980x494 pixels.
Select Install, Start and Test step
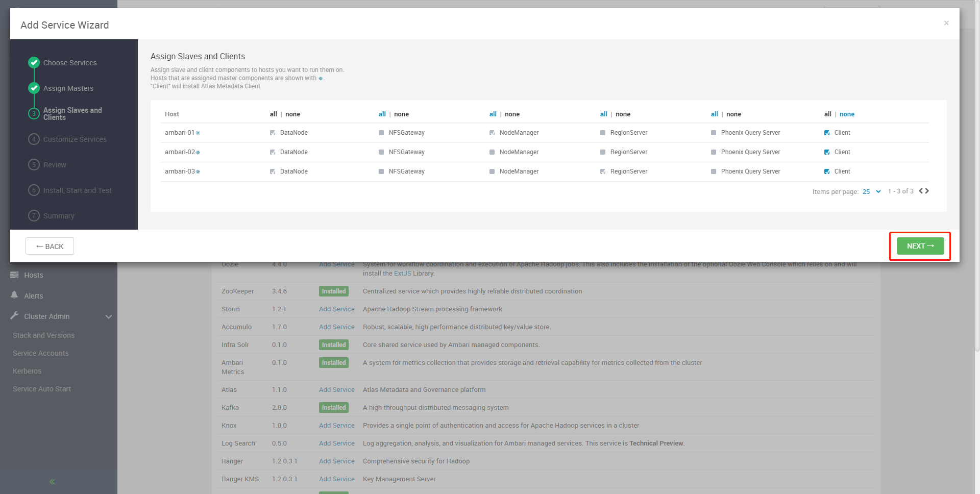(x=78, y=190)
